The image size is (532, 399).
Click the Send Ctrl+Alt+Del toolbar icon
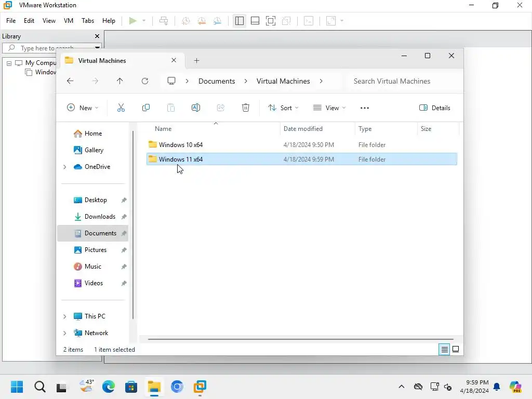point(164,21)
